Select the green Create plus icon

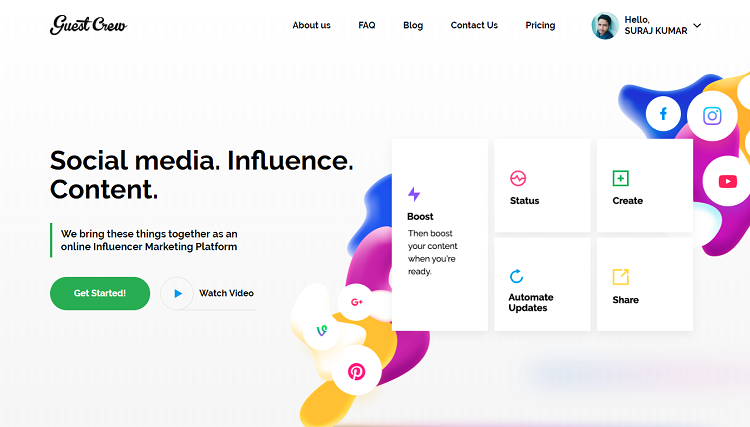620,178
